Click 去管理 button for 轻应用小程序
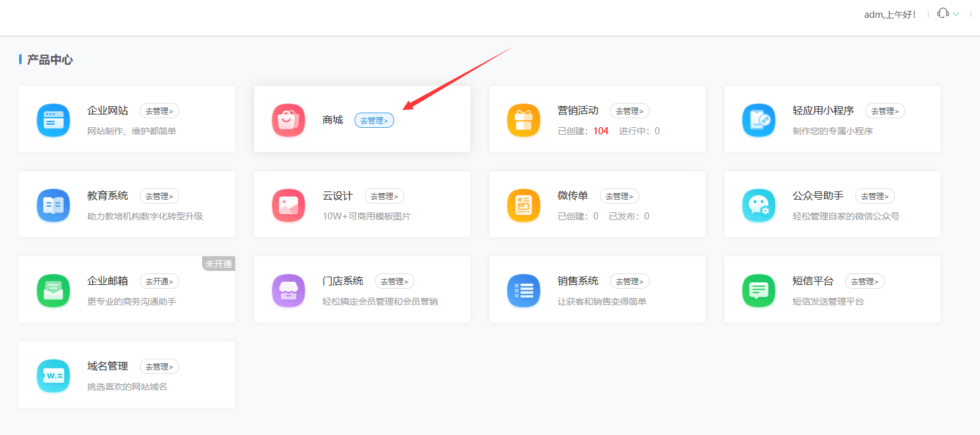The image size is (980, 435). click(x=885, y=111)
